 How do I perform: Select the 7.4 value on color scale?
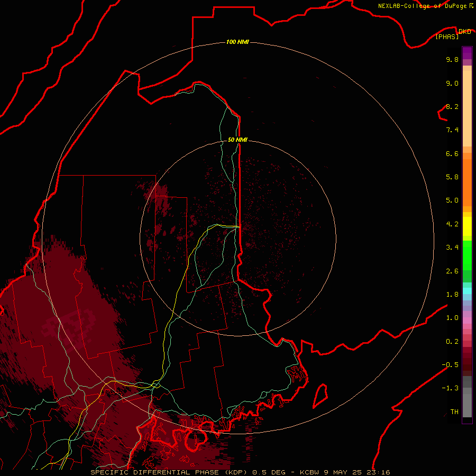point(452,130)
